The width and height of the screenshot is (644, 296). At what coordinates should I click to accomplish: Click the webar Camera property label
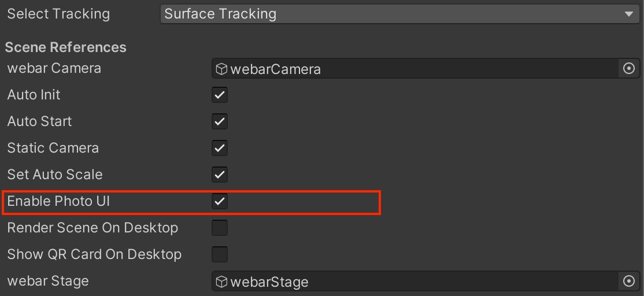coord(54,68)
